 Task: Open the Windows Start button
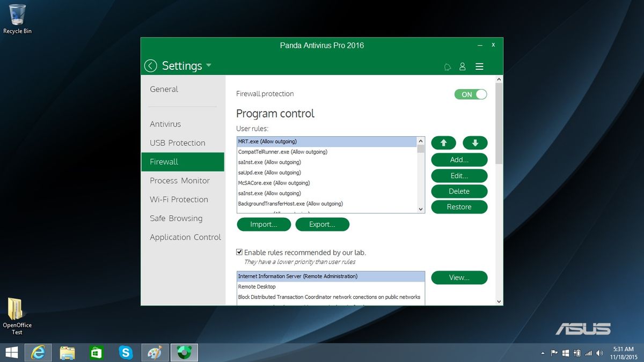11,352
